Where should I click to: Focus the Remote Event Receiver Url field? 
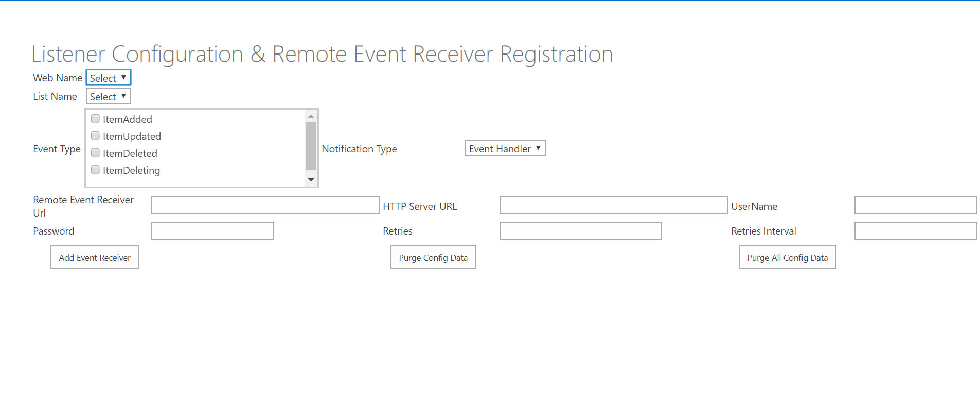(265, 205)
